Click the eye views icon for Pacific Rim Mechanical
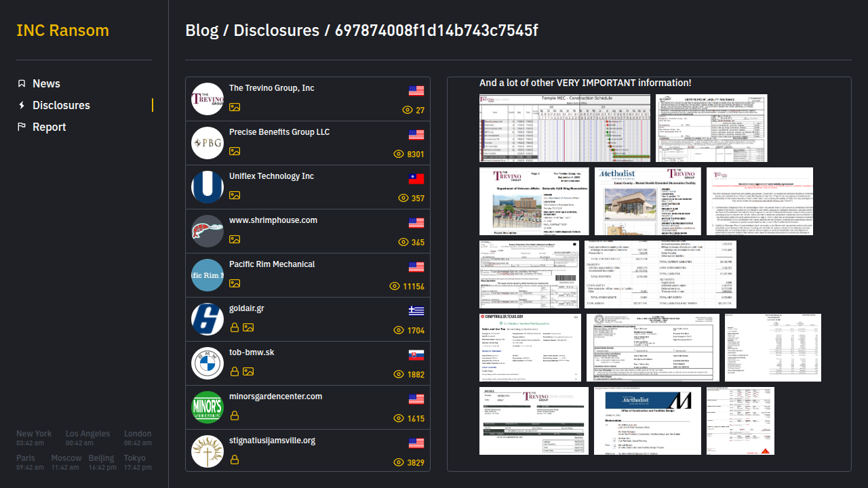868x488 pixels. click(395, 286)
